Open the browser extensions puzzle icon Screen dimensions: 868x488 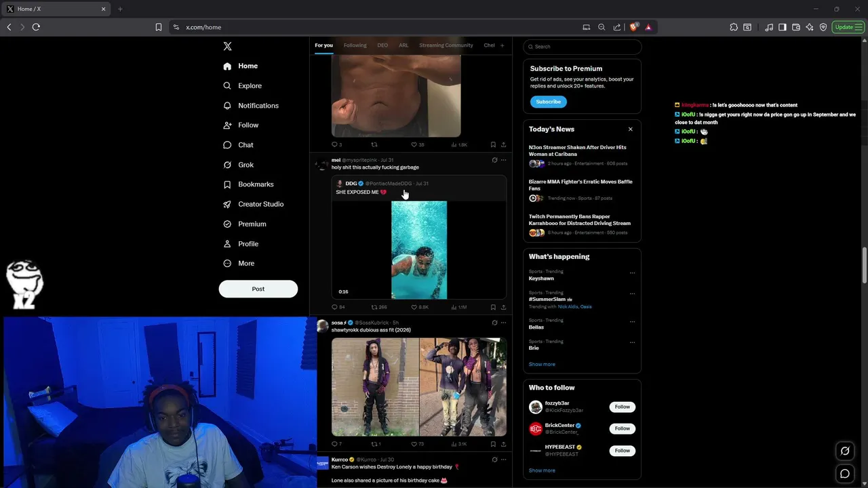click(734, 27)
